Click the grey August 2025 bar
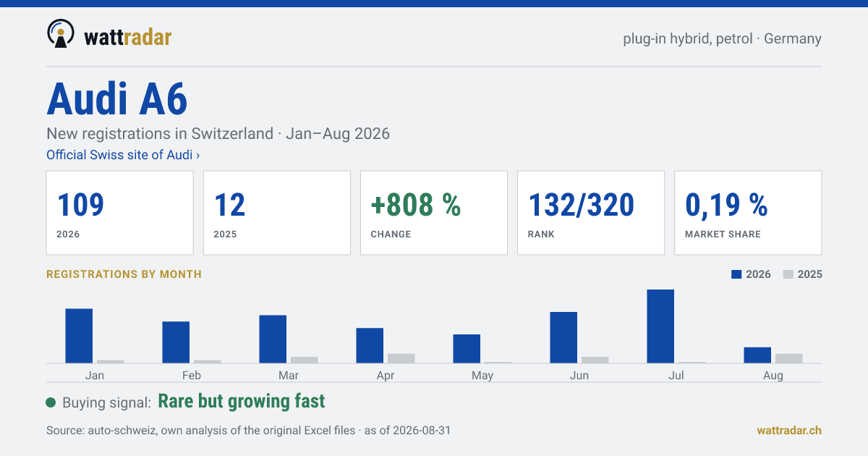868x456 pixels. pos(789,358)
